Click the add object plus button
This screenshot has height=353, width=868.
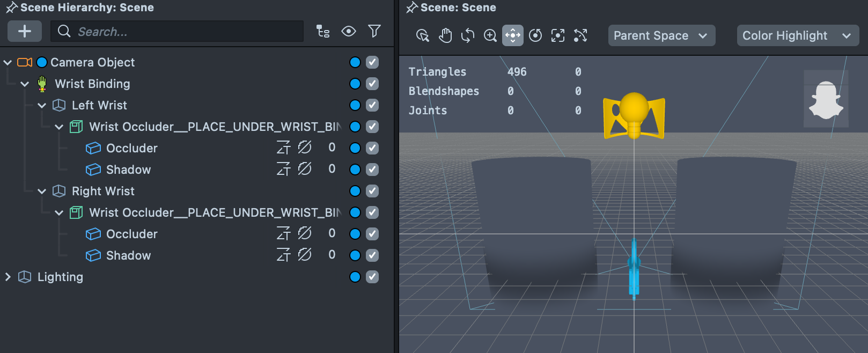[25, 31]
